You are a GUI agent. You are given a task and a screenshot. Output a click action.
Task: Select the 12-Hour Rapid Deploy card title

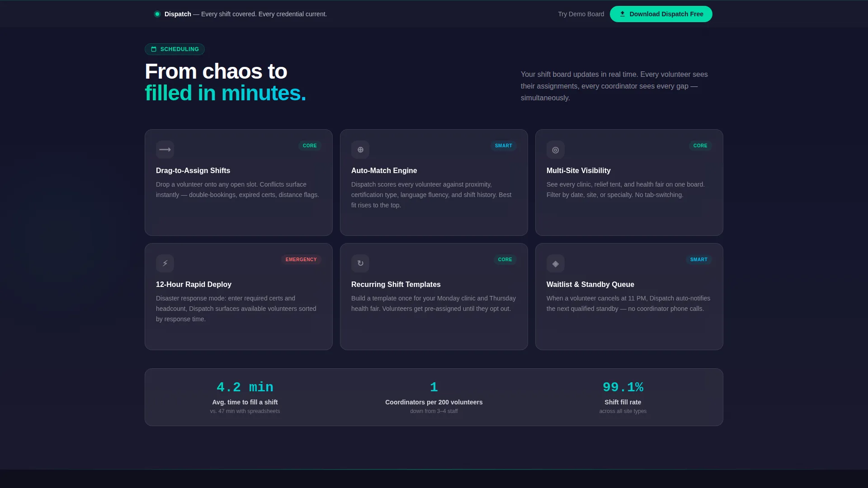[x=193, y=284]
